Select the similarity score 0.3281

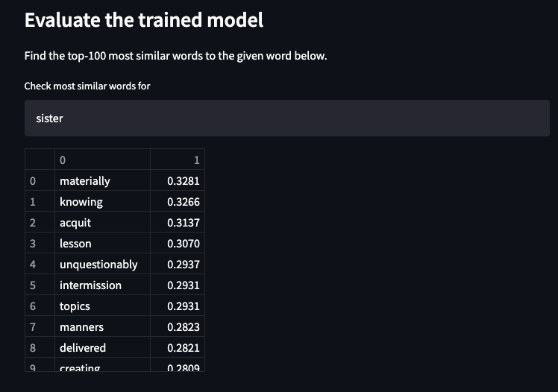click(x=178, y=180)
